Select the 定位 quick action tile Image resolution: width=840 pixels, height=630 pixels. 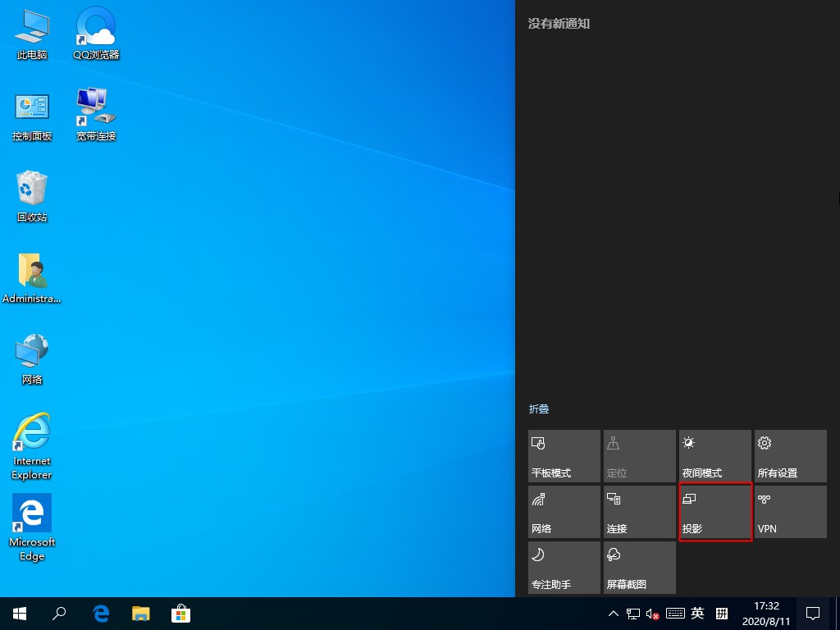[639, 456]
